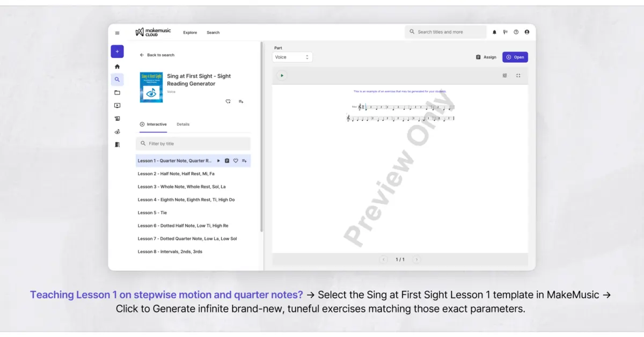Image resolution: width=644 pixels, height=337 pixels.
Task: Toggle fullscreen score preview
Action: (518, 76)
